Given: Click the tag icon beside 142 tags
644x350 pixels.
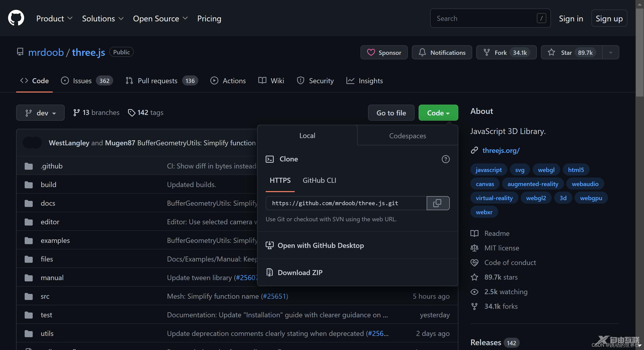Looking at the screenshot, I should point(131,113).
